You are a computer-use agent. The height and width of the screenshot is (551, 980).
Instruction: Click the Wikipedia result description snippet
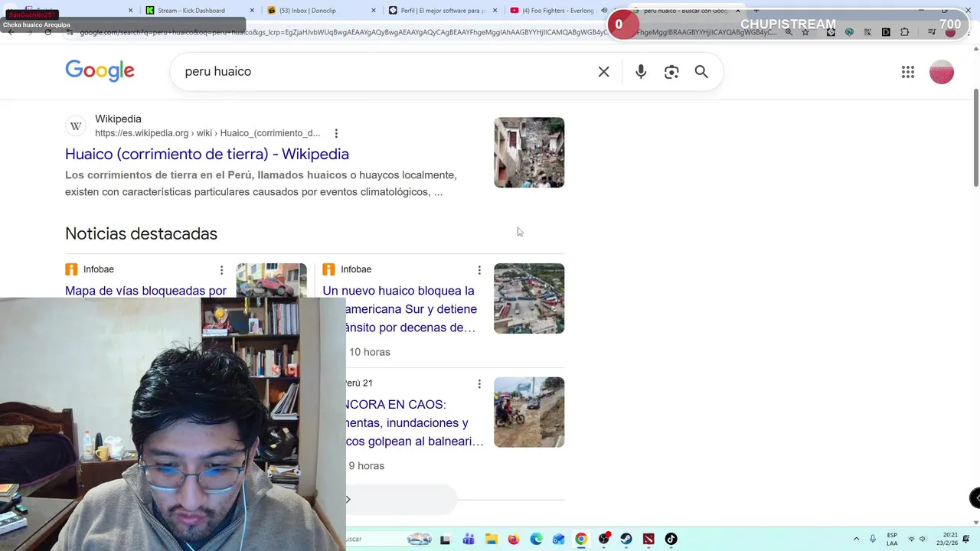click(260, 184)
